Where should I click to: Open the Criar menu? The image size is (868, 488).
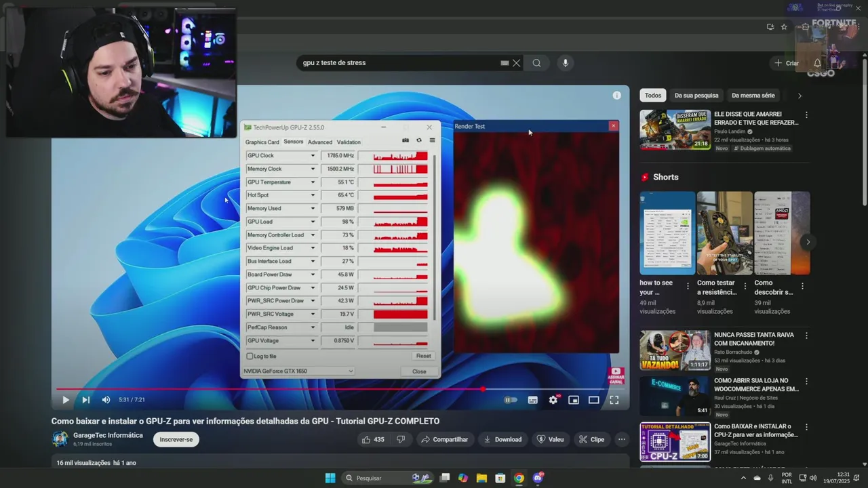click(787, 63)
